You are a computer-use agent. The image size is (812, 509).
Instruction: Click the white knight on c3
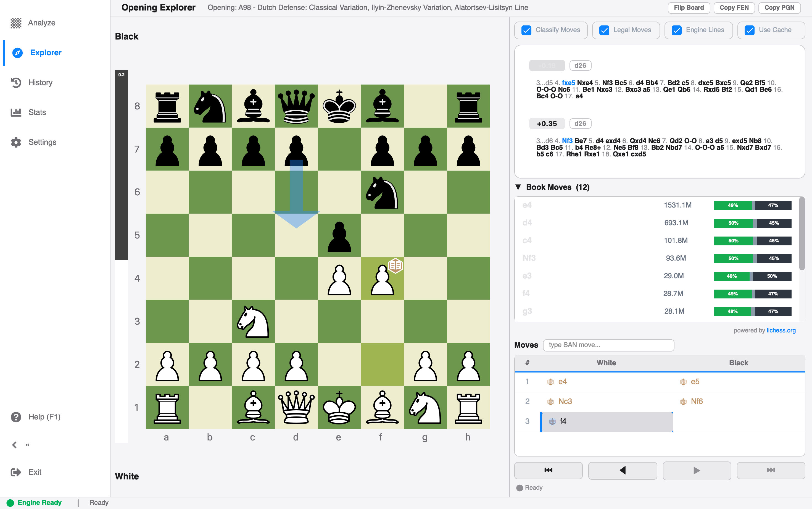tap(253, 321)
